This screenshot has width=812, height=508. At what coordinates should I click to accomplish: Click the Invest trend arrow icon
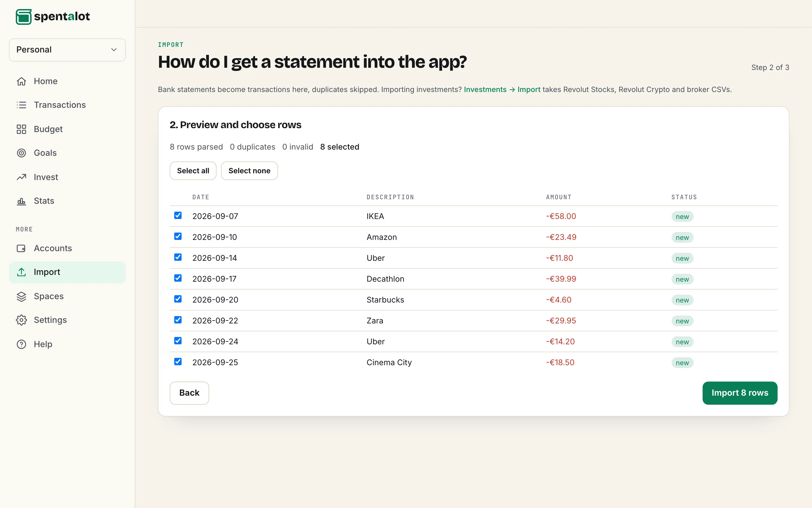pyautogui.click(x=21, y=177)
